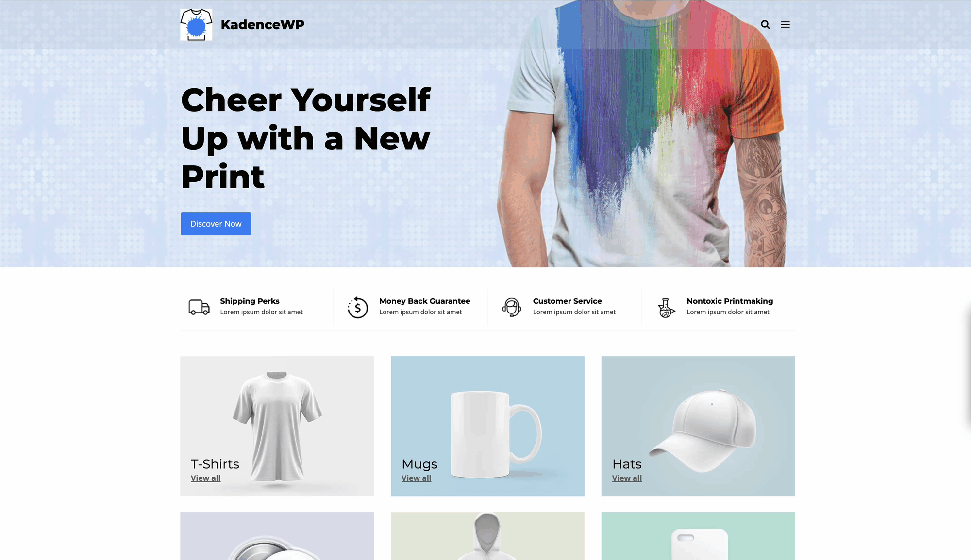The image size is (971, 560).
Task: Open View all under T-Shirts
Action: 205,478
